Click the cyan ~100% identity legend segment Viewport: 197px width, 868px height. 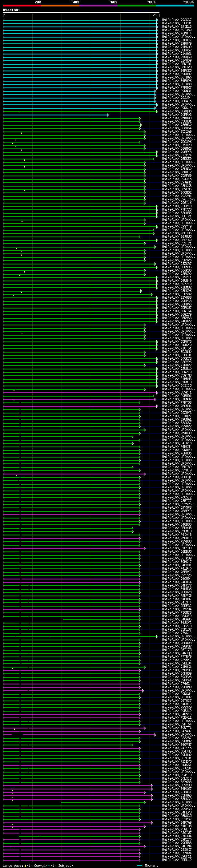[x=175, y=6]
